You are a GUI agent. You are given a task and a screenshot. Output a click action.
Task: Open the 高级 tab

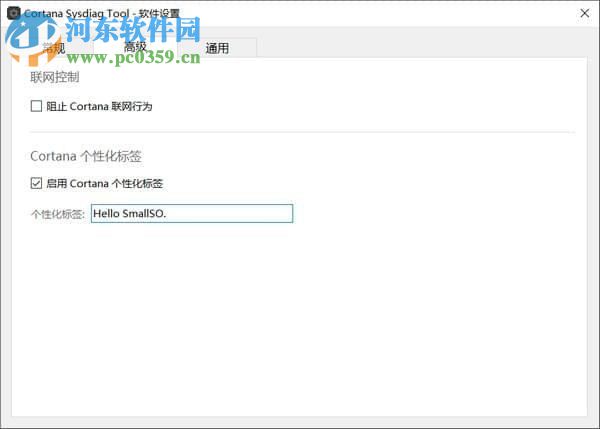[x=135, y=47]
